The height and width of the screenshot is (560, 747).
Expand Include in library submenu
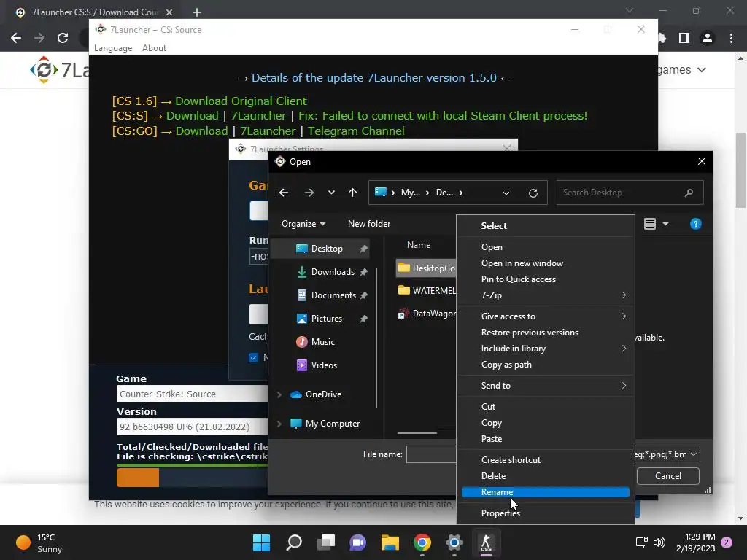click(x=546, y=349)
